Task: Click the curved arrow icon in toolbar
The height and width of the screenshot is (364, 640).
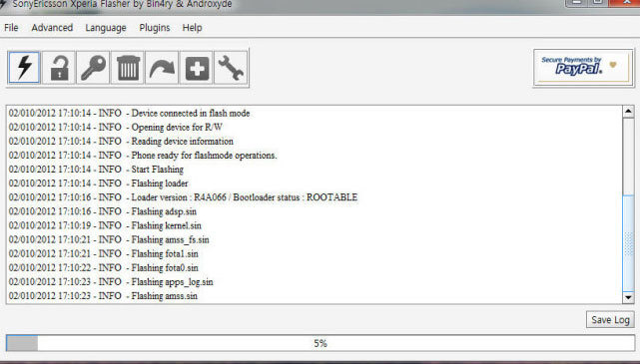Action: tap(162, 67)
